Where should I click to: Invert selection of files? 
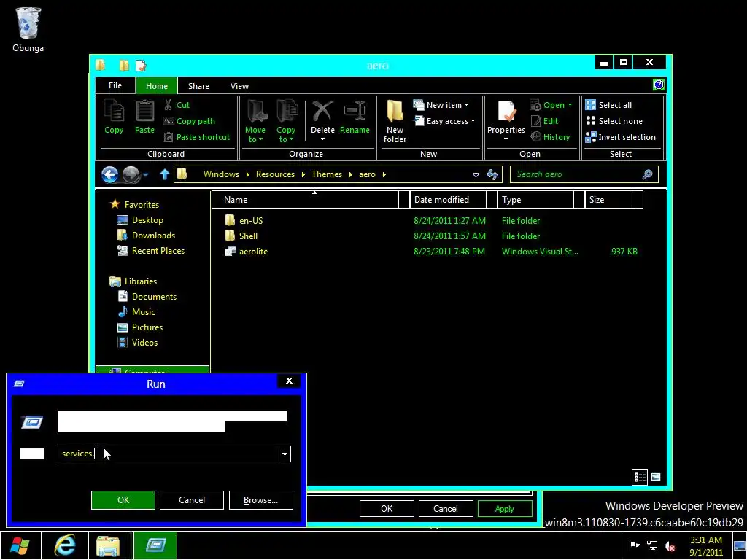pyautogui.click(x=620, y=137)
